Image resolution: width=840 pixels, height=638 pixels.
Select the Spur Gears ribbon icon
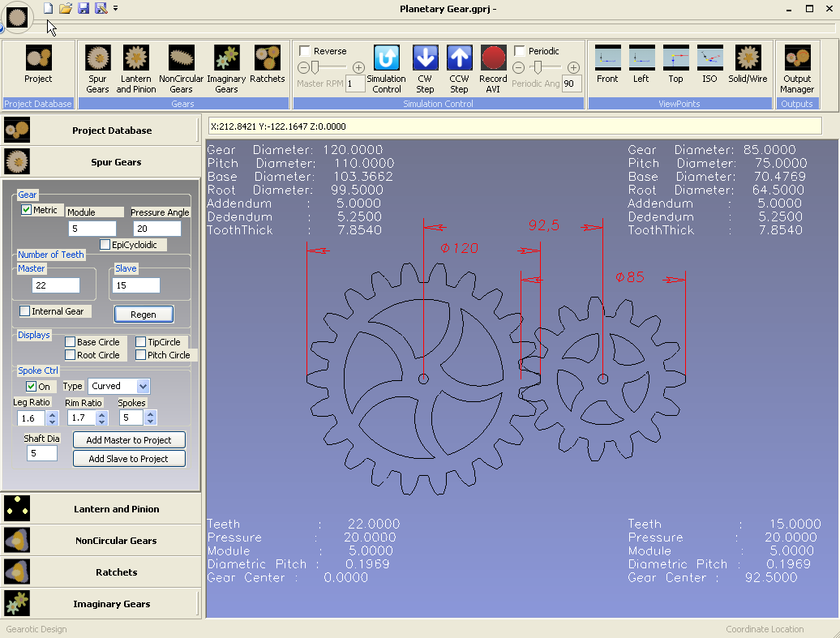pyautogui.click(x=97, y=69)
